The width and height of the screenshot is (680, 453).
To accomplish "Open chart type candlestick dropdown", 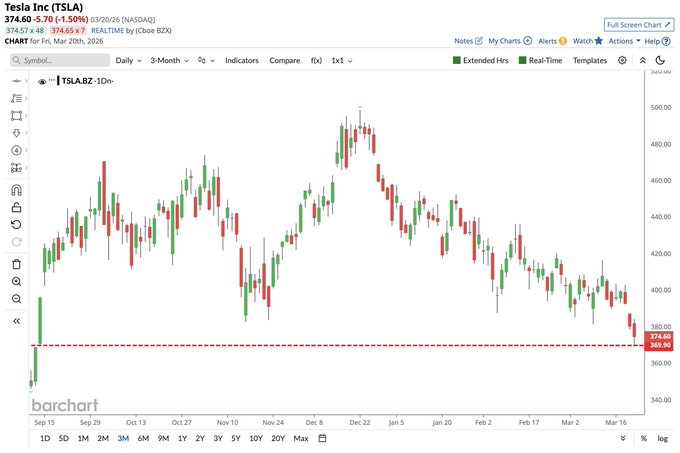I will 206,60.
